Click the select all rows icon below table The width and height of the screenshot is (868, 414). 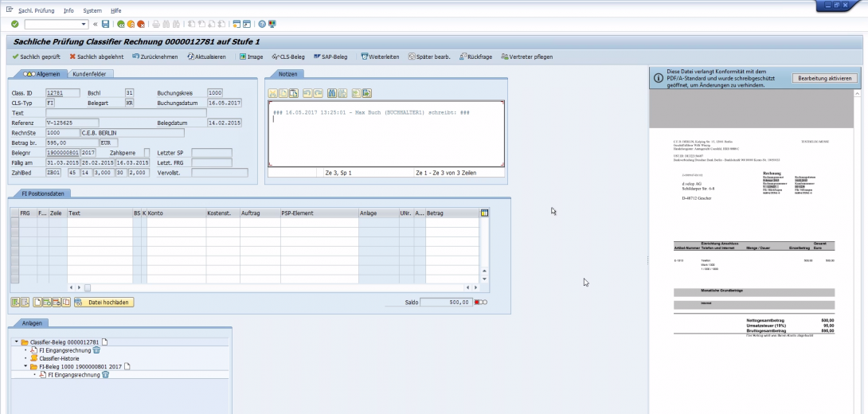point(15,303)
